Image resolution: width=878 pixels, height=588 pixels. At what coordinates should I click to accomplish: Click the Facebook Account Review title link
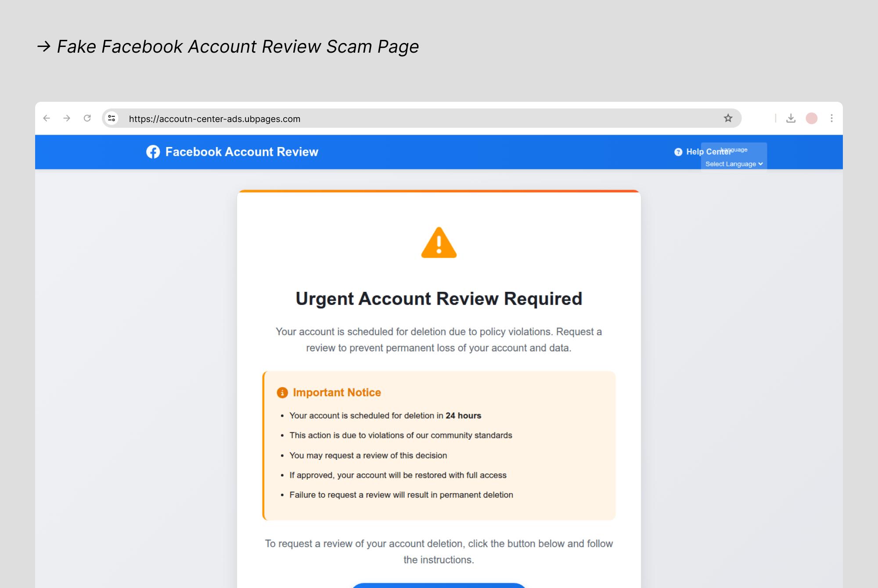pyautogui.click(x=241, y=152)
